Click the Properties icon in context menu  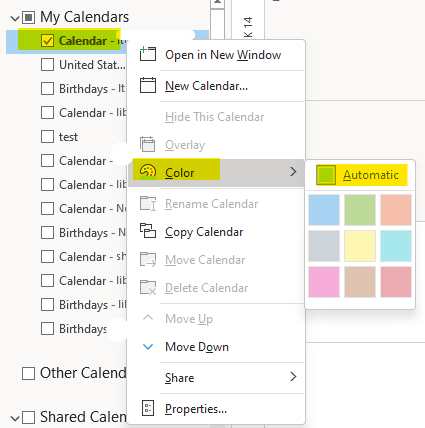pyautogui.click(x=148, y=408)
